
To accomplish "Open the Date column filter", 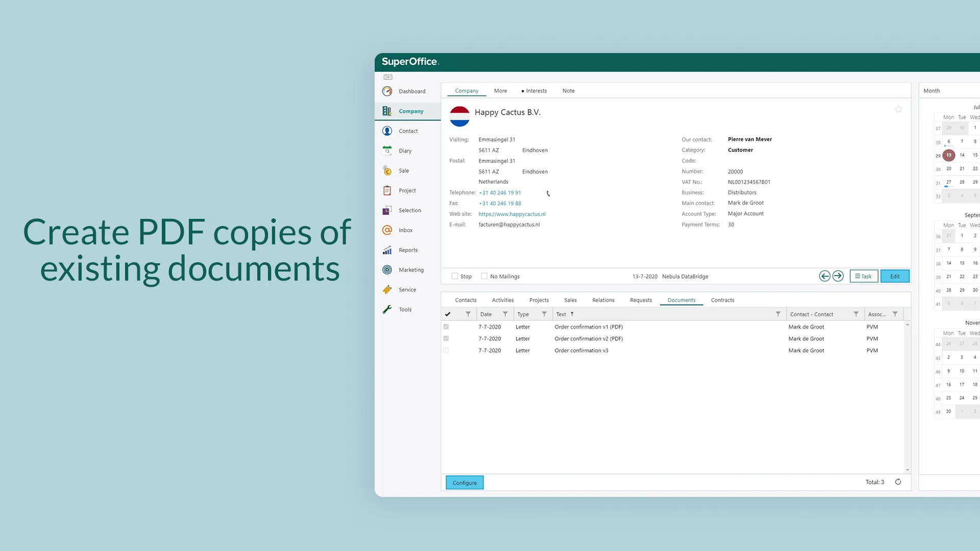I will (505, 314).
